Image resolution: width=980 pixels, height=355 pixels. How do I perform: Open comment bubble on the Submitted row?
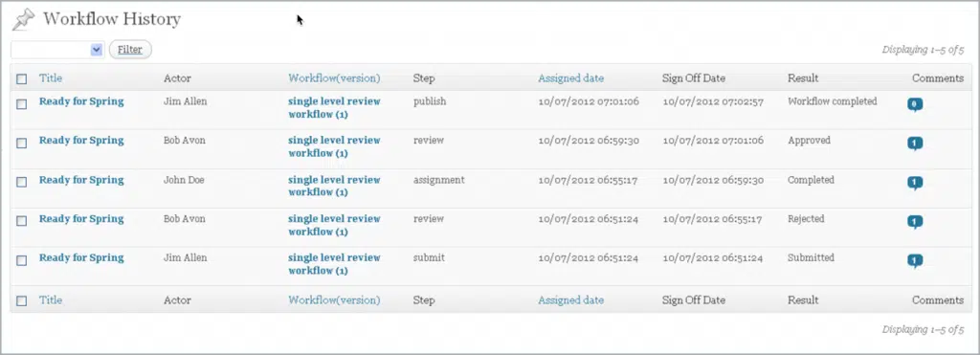(915, 261)
